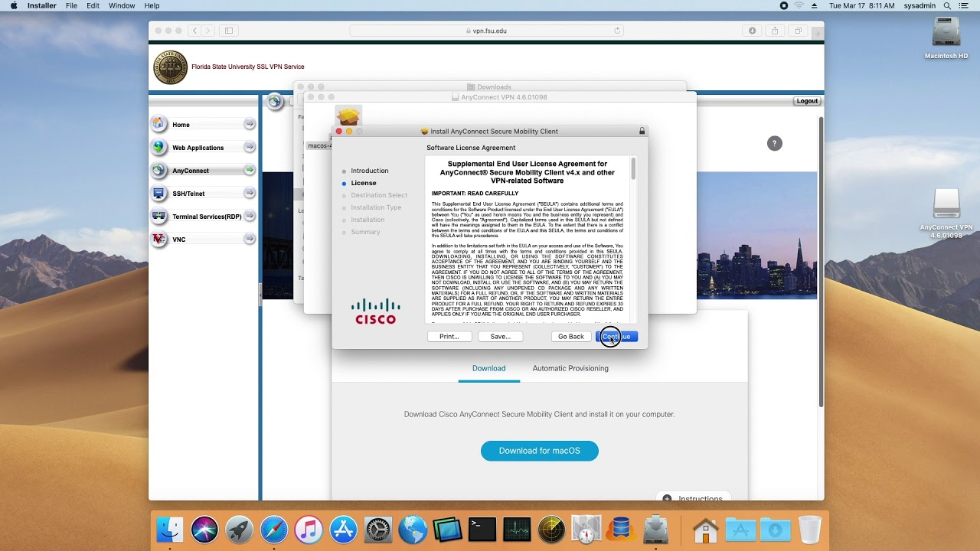Click the Save... button for the license
The height and width of the screenshot is (551, 980).
tap(500, 337)
